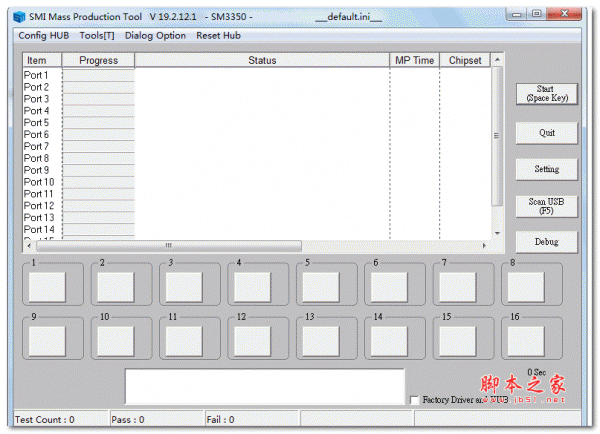The image size is (600, 434).
Task: Click the Debug button
Action: 547,242
